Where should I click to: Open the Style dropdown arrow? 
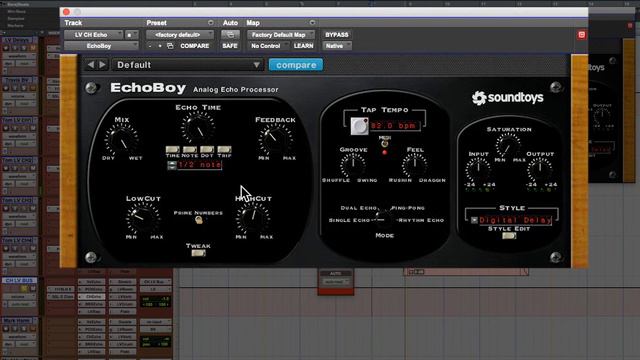[474, 220]
